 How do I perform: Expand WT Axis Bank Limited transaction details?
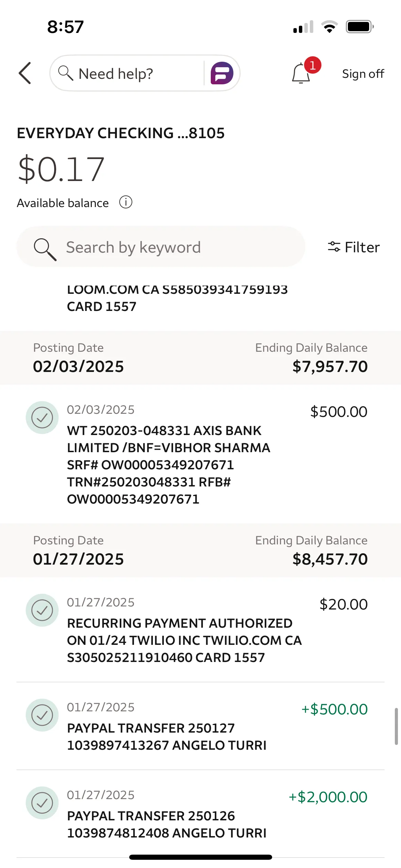[x=200, y=454]
